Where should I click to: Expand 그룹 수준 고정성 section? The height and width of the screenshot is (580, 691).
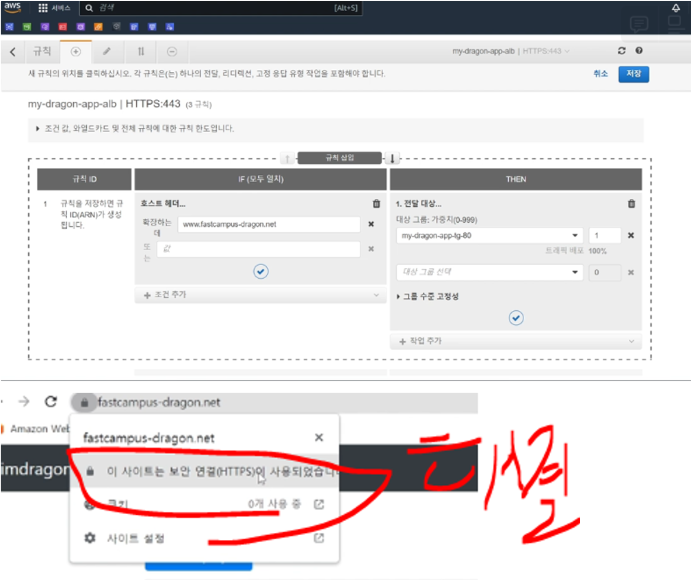tap(427, 296)
